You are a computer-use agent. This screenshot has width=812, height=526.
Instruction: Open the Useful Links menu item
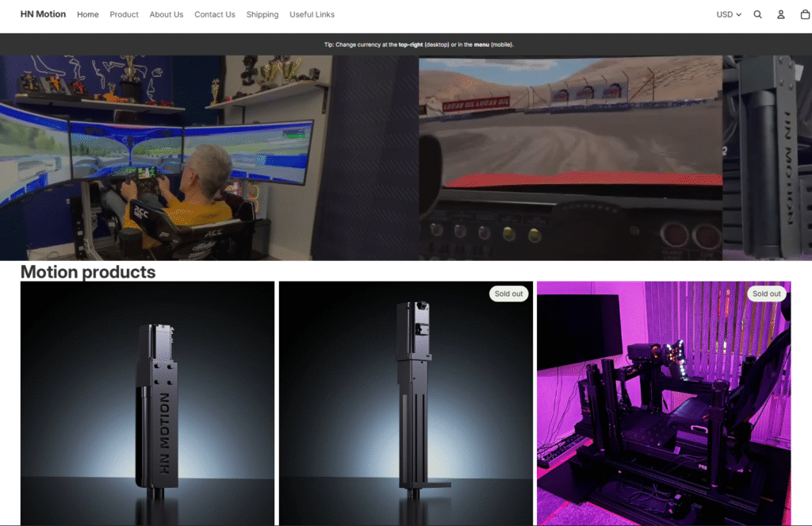coord(312,14)
